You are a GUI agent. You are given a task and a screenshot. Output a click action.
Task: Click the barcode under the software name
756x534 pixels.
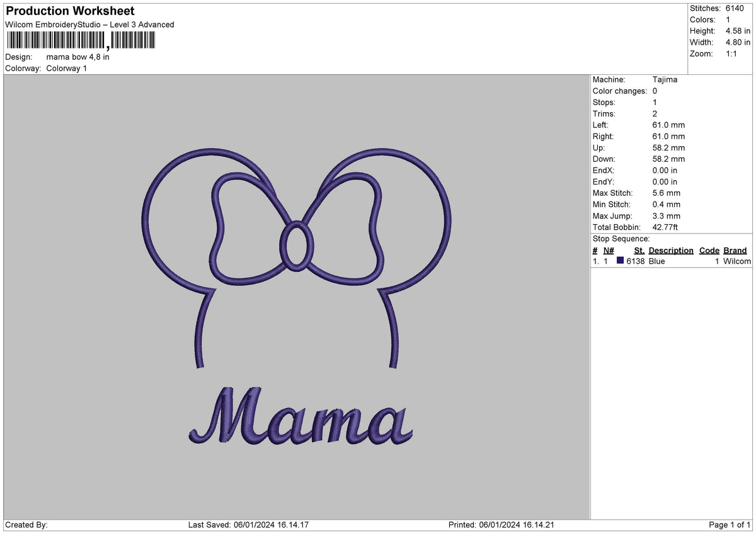[80, 41]
